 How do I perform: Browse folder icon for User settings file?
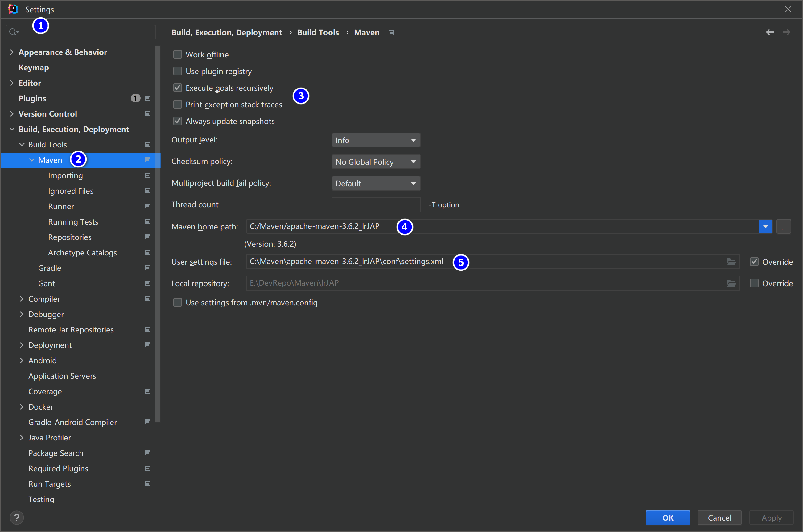(x=731, y=262)
